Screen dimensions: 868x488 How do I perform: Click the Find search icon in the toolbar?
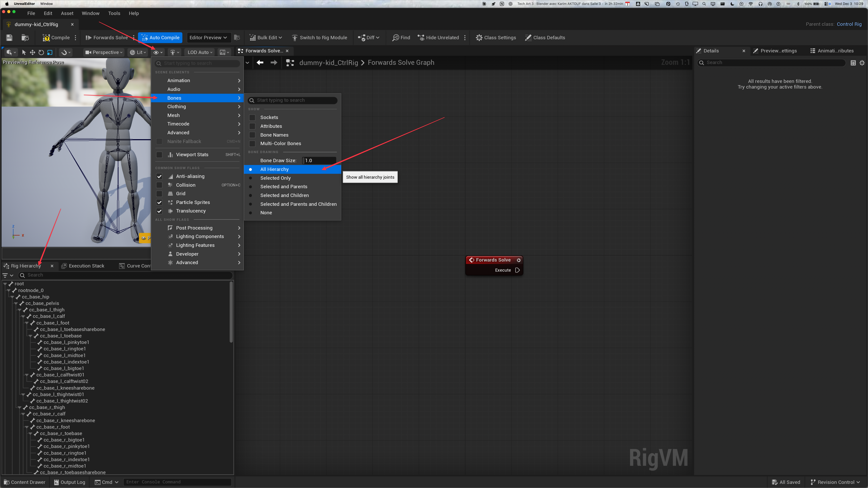(x=396, y=38)
